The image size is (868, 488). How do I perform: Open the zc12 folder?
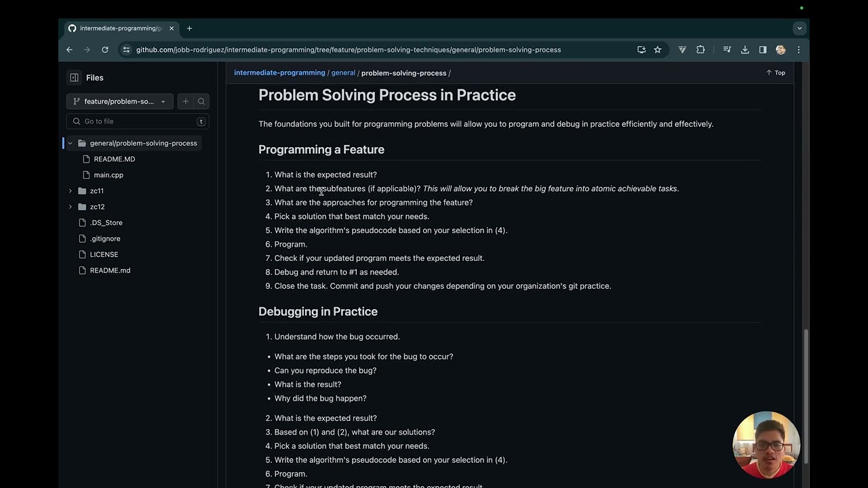point(97,207)
